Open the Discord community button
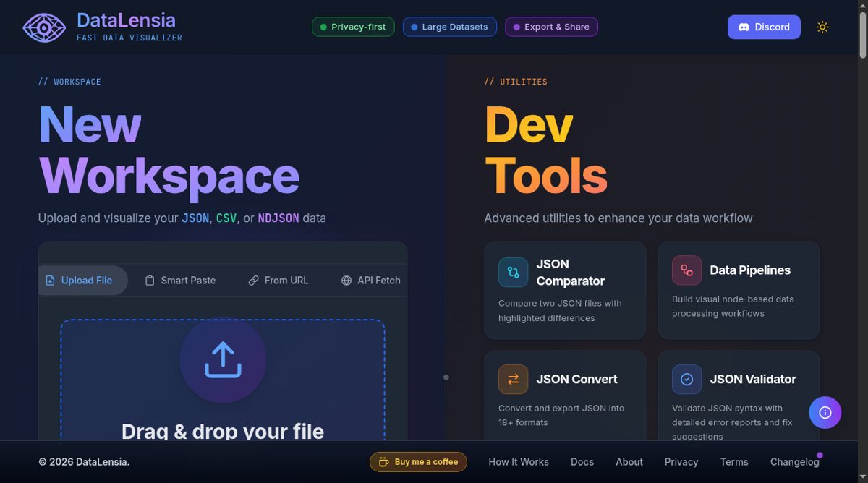868x483 pixels. click(x=764, y=27)
